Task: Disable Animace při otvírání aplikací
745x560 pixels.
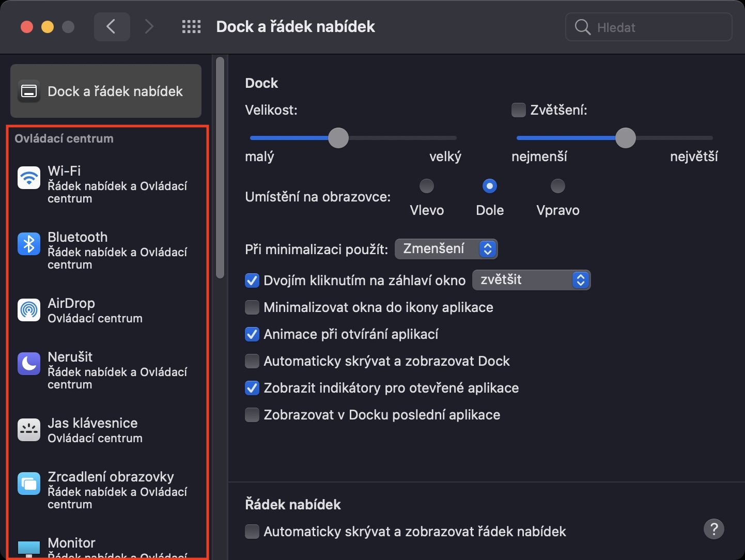Action: [x=252, y=334]
